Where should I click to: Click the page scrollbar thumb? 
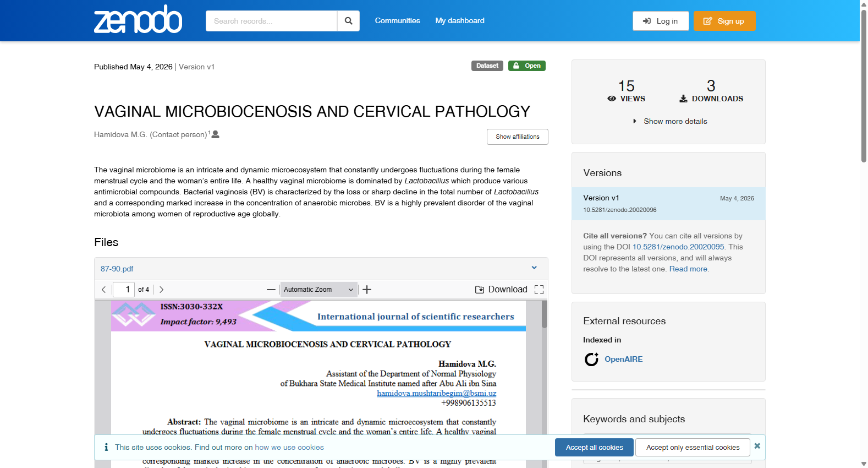(x=864, y=85)
